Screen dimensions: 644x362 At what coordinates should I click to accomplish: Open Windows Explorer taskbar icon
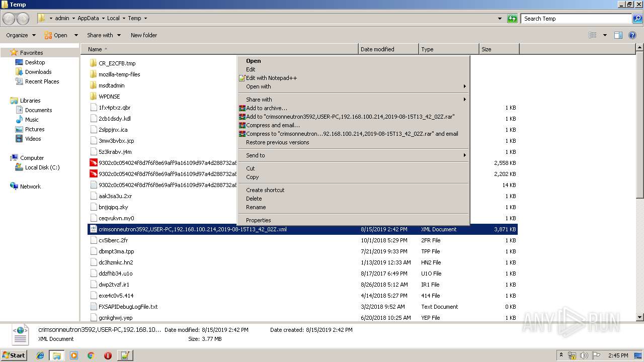[57, 355]
